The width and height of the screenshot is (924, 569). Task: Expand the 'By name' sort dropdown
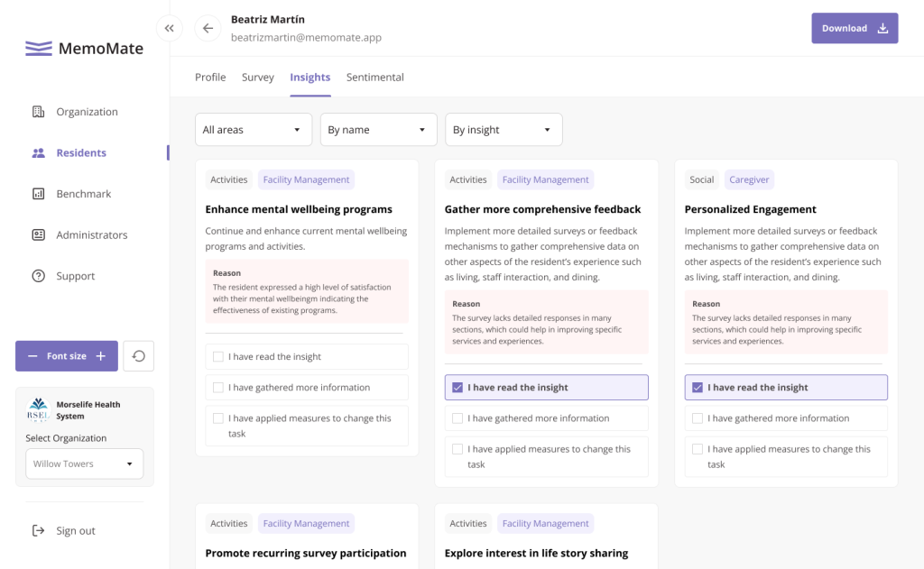pos(378,130)
